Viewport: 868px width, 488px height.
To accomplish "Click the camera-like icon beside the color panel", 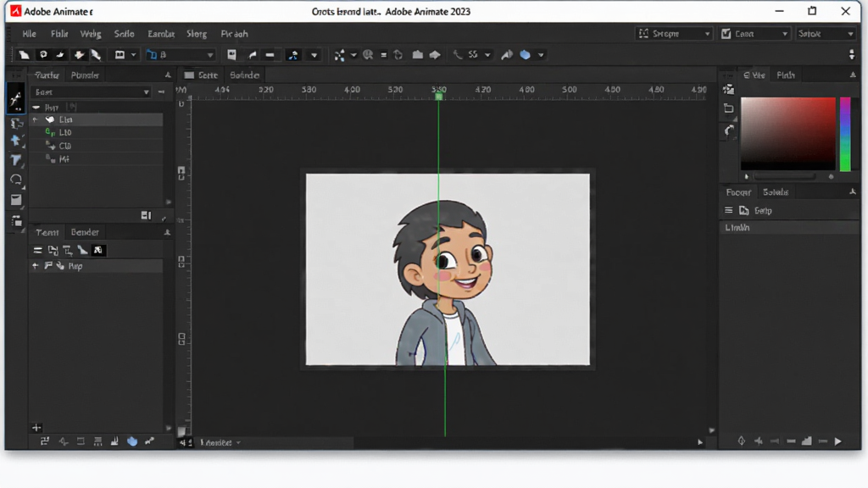I will (x=728, y=89).
